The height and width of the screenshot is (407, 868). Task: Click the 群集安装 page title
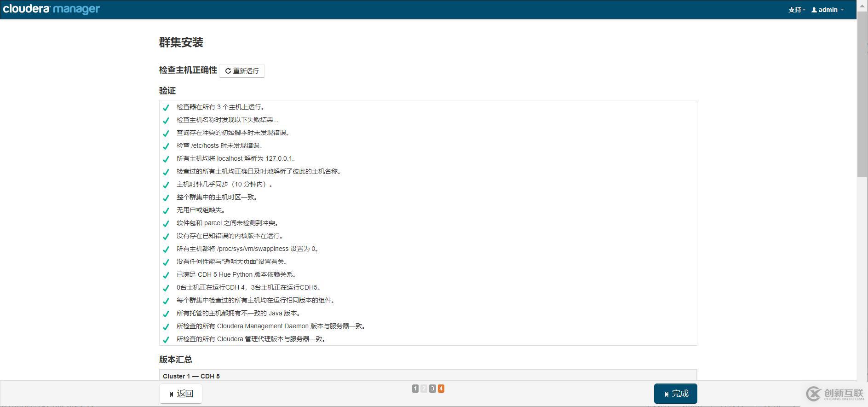point(181,42)
